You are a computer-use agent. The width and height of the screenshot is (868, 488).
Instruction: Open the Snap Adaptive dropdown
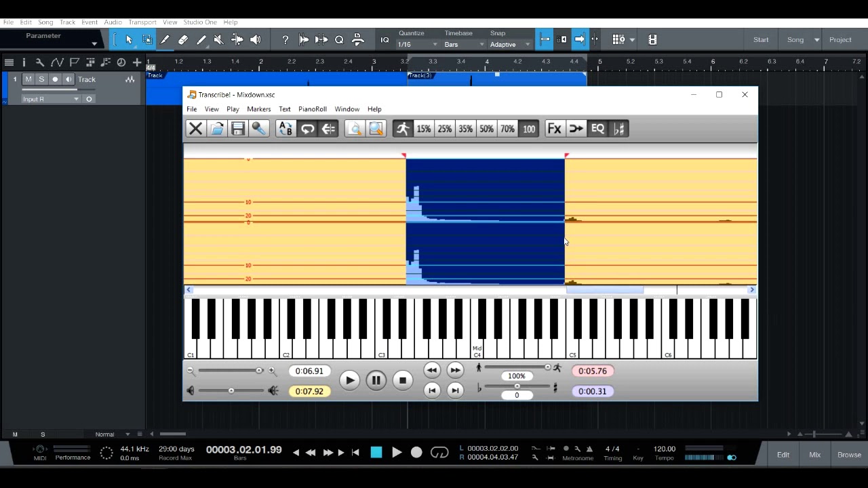[510, 45]
